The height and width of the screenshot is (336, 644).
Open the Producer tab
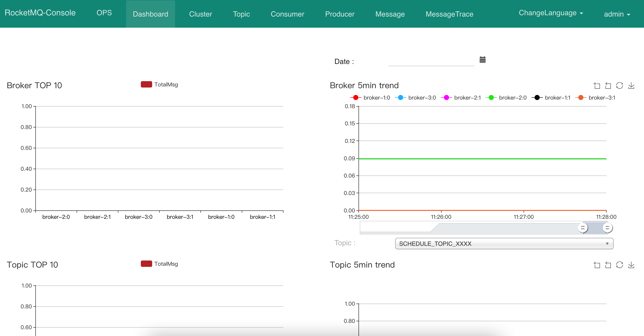click(340, 14)
